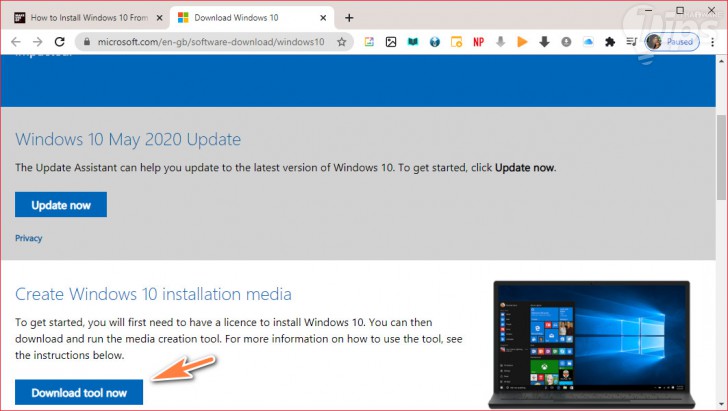The image size is (728, 411).
Task: Open a new browser tab
Action: [x=349, y=18]
